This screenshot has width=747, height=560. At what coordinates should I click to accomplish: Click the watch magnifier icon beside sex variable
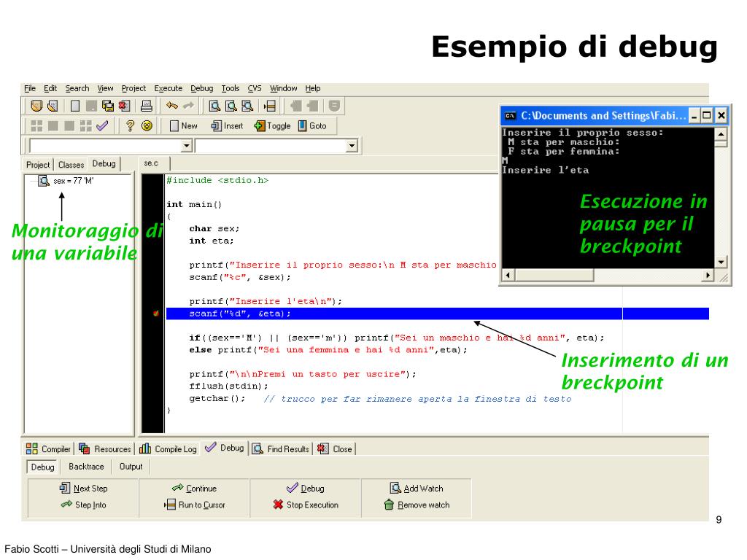[44, 181]
